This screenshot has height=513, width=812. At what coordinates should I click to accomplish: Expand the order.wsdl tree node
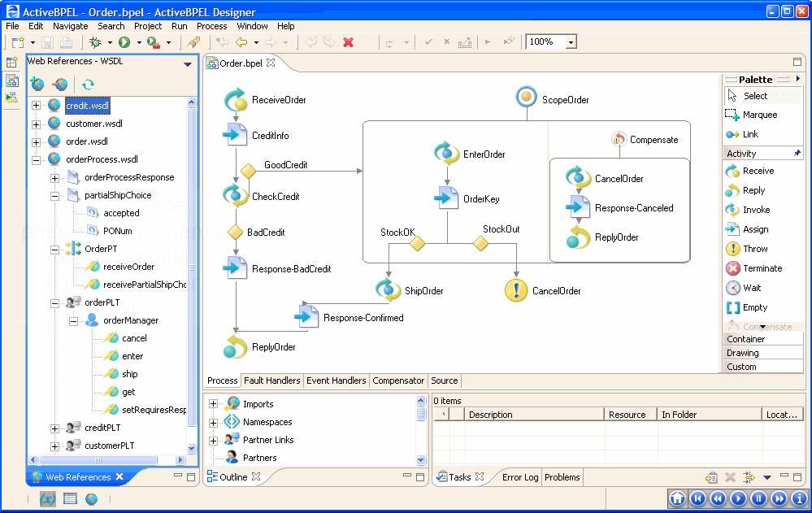coord(36,141)
